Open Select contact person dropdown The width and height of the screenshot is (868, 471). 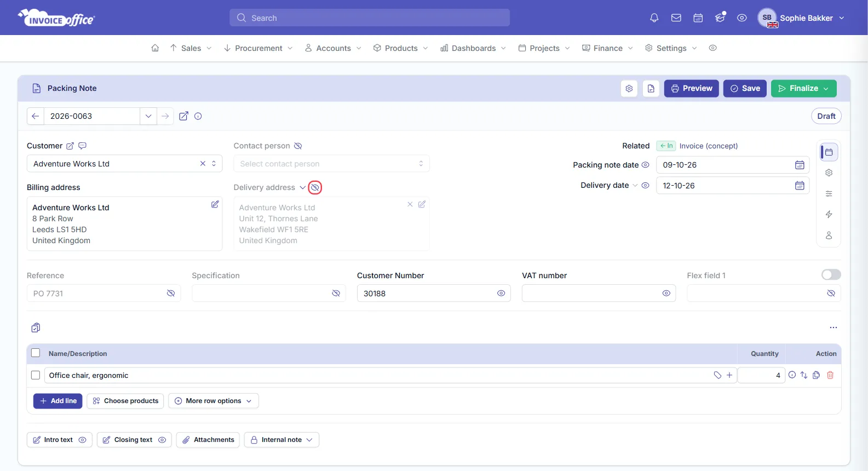(x=331, y=164)
